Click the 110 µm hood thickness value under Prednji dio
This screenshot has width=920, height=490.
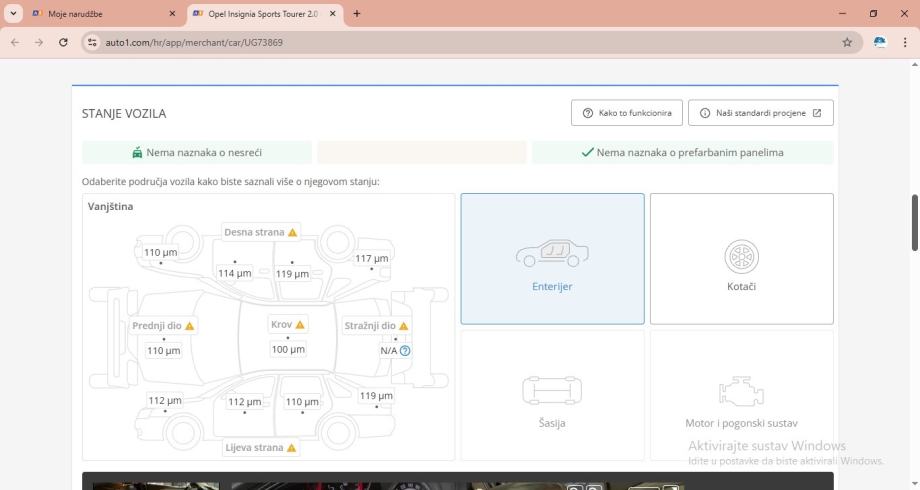coord(164,351)
